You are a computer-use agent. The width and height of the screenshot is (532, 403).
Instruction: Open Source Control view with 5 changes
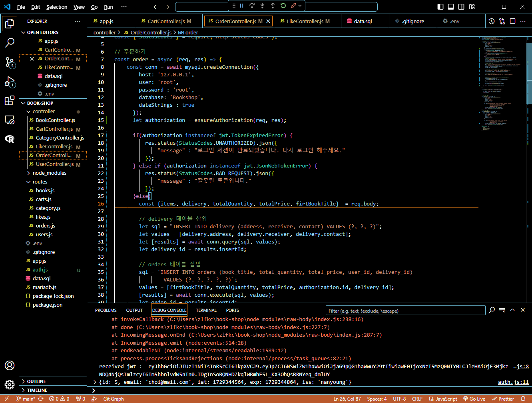tap(10, 62)
